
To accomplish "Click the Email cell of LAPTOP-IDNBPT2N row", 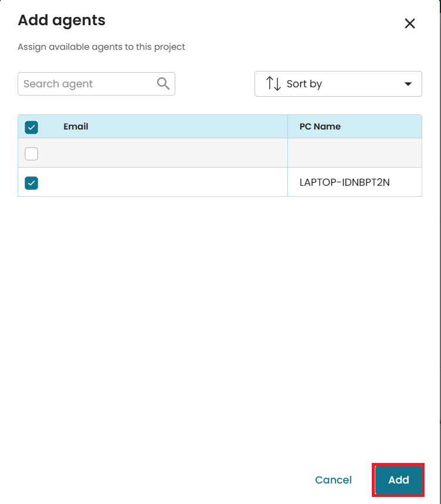I will point(164,182).
